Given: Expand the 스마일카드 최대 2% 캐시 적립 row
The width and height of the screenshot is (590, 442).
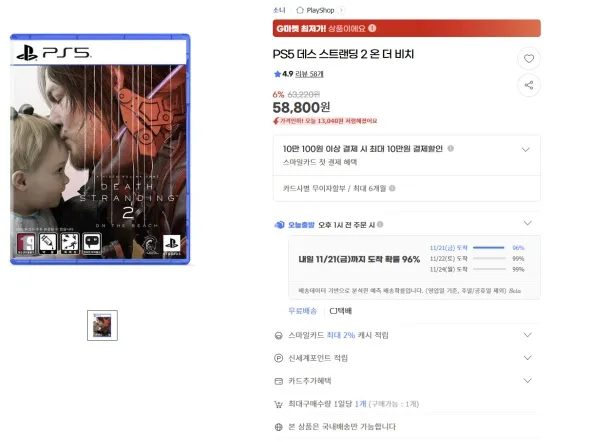Looking at the screenshot, I should pyautogui.click(x=528, y=335).
